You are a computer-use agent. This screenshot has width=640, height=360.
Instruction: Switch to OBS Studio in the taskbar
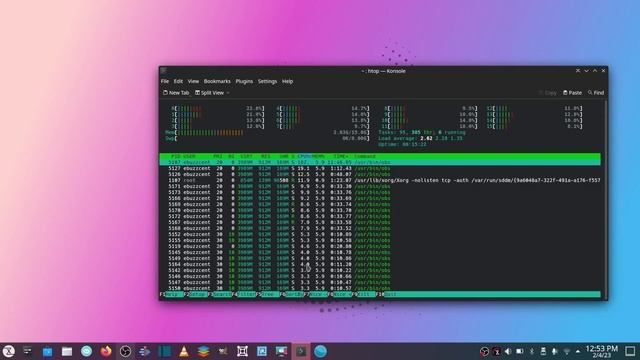click(x=125, y=351)
